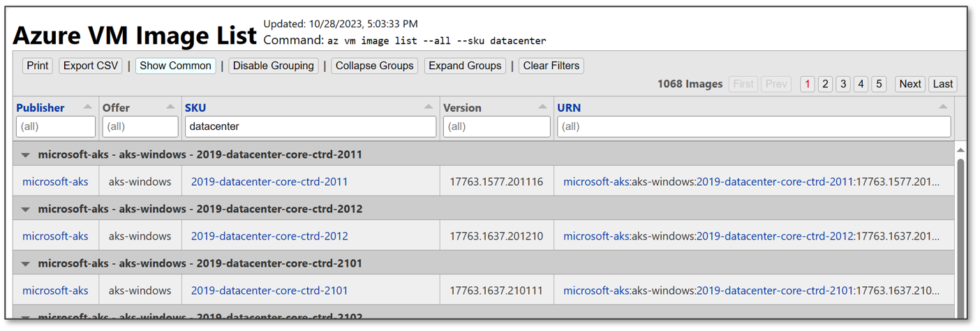Click sort arrow in Publisher column
Viewport: 980px width, 331px height.
point(88,107)
